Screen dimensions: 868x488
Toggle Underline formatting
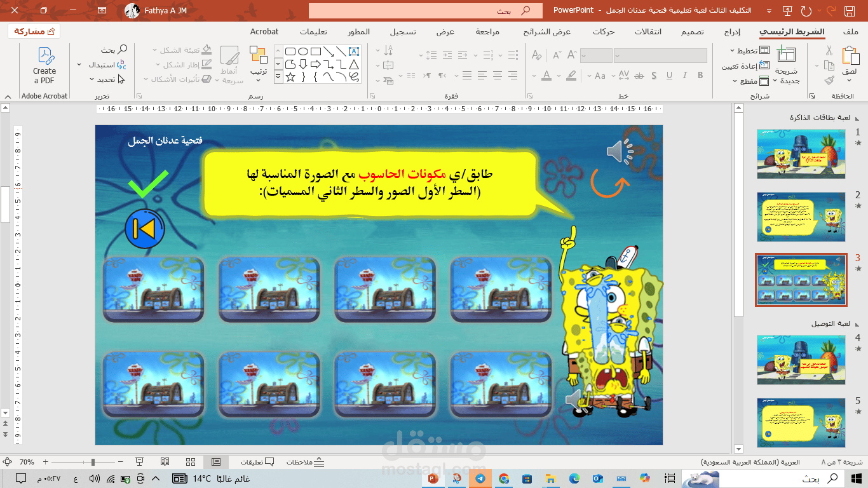click(x=670, y=76)
